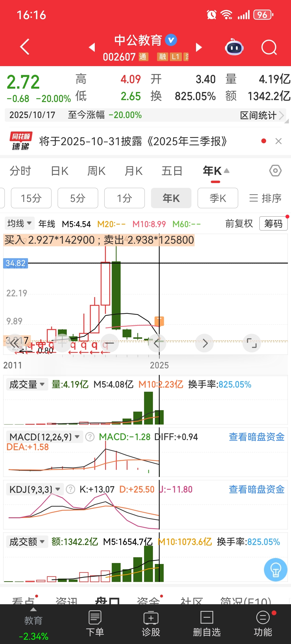The image size is (291, 644).
Task: Select the 日K daily chart tab
Action: coord(59,171)
